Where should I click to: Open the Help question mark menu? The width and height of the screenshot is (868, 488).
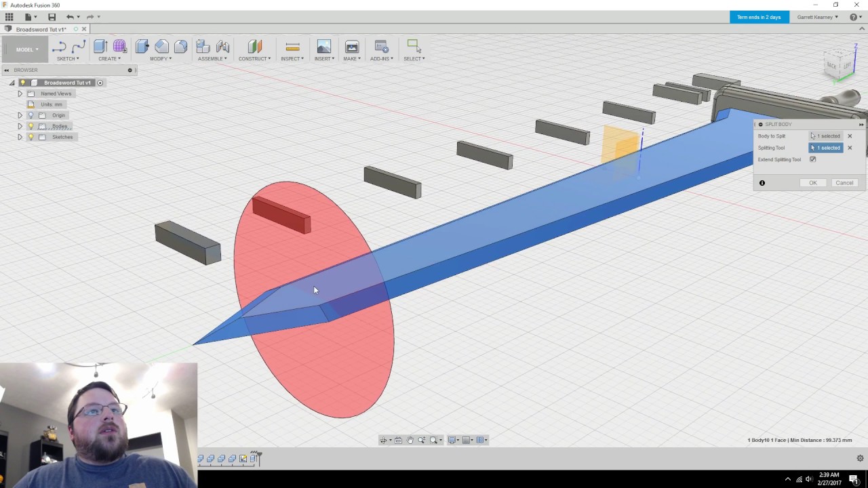point(855,17)
